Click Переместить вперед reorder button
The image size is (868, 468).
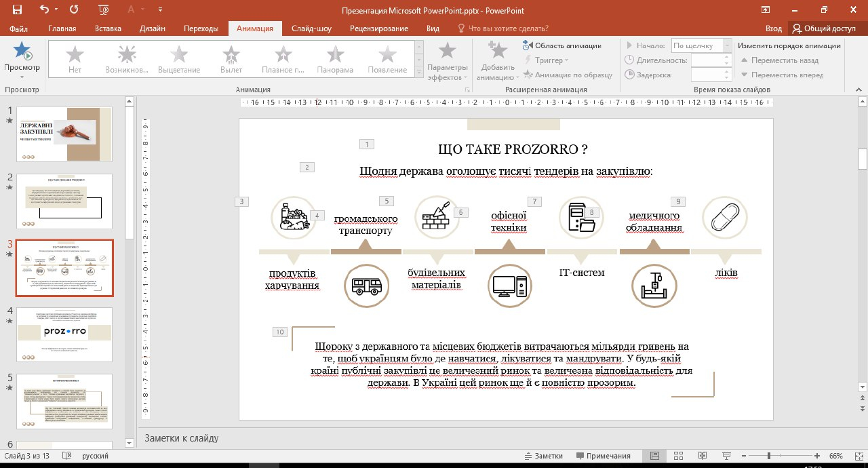[x=782, y=75]
